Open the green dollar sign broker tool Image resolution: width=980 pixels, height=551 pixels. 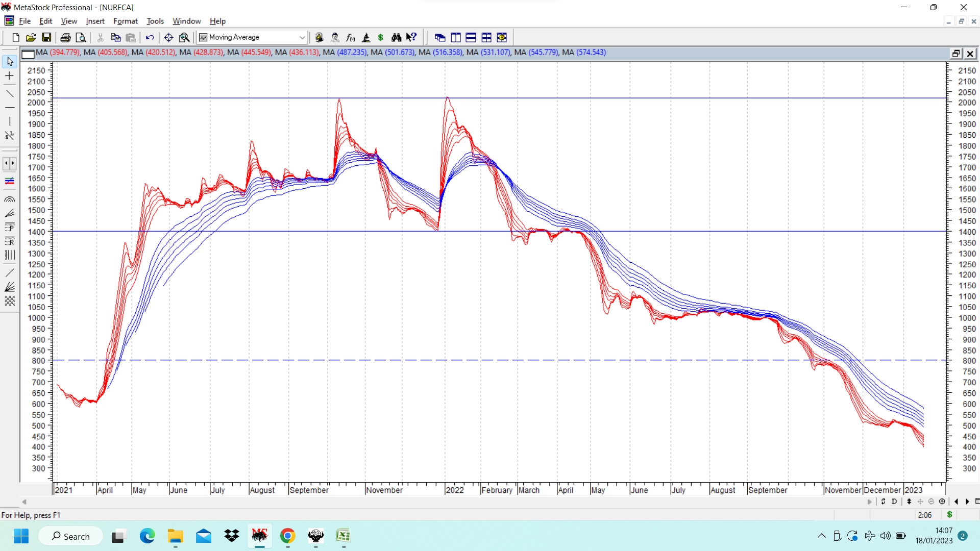click(x=380, y=37)
